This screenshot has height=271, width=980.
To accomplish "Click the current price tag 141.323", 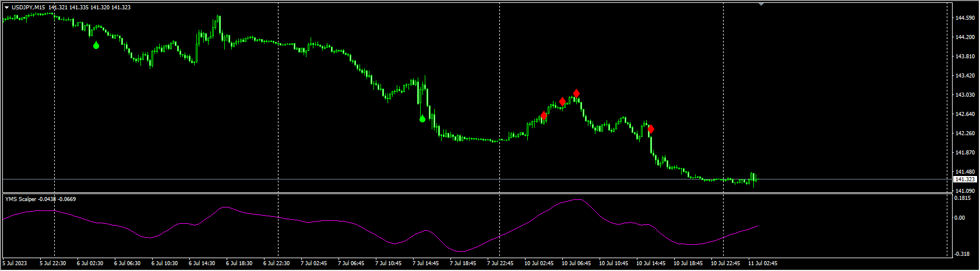I will pyautogui.click(x=964, y=180).
